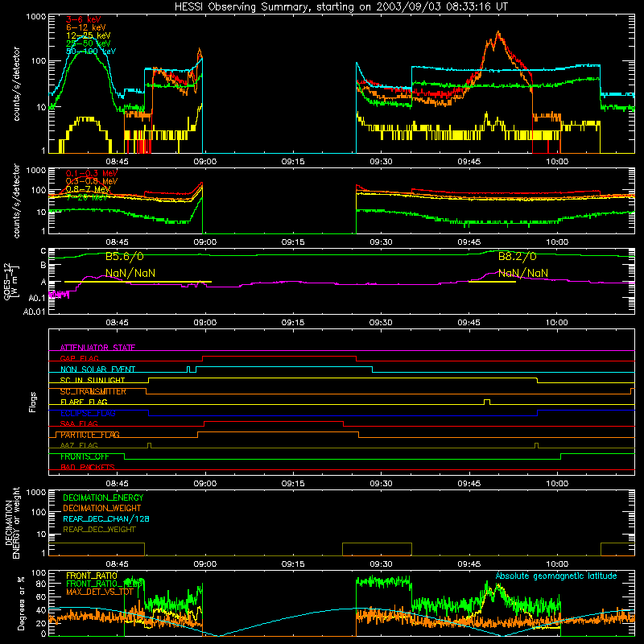Select the REAR_DEC_WEIGHT legend label

[x=99, y=530]
